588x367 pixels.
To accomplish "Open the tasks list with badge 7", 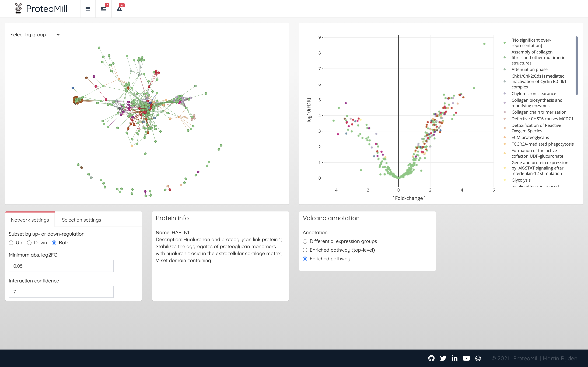I will click(x=104, y=9).
